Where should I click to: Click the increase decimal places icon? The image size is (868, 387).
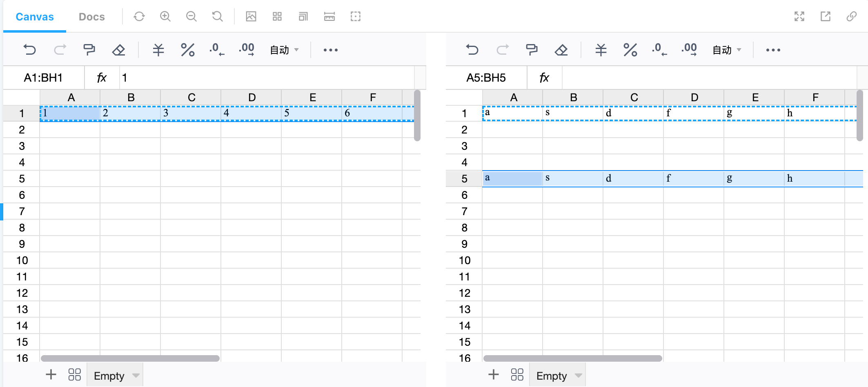click(x=246, y=49)
